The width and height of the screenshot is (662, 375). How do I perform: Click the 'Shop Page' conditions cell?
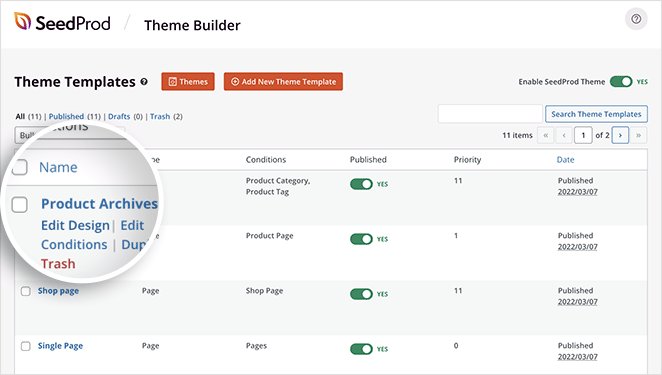click(x=264, y=291)
